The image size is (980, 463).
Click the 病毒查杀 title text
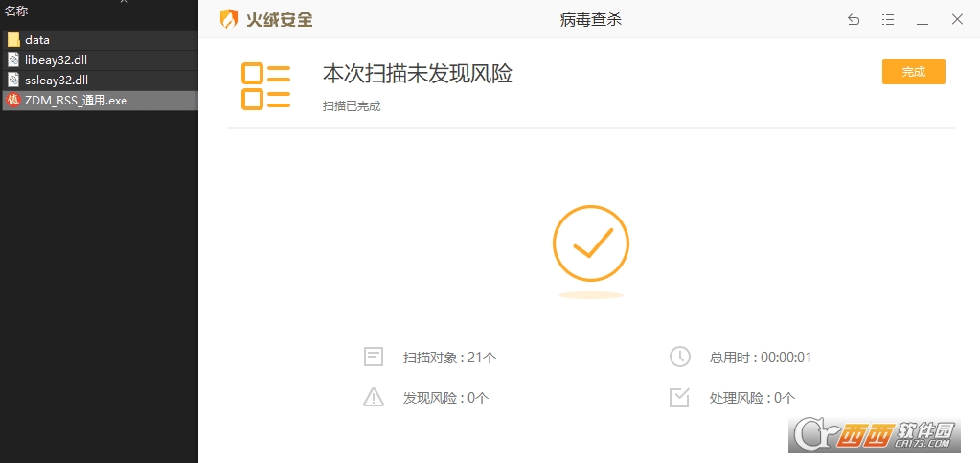[x=591, y=20]
